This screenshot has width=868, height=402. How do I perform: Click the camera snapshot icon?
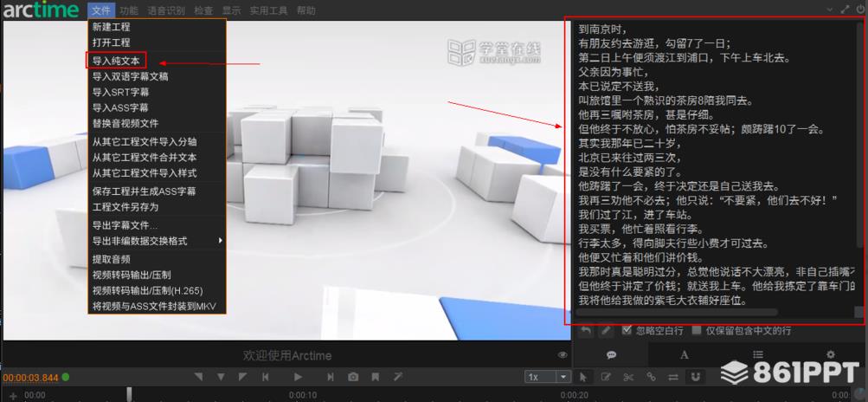click(x=353, y=377)
